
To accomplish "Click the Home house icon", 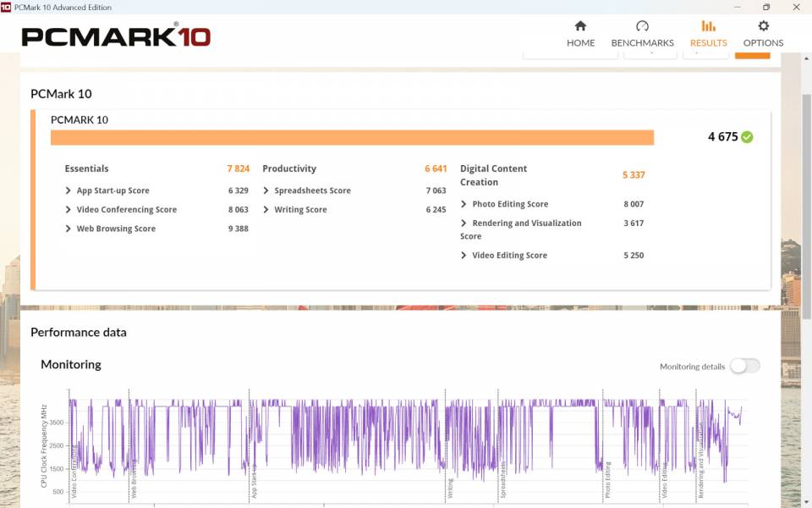I will [580, 26].
